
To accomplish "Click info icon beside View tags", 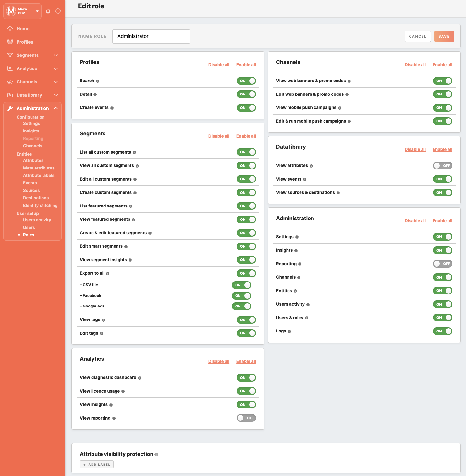I will 104,320.
